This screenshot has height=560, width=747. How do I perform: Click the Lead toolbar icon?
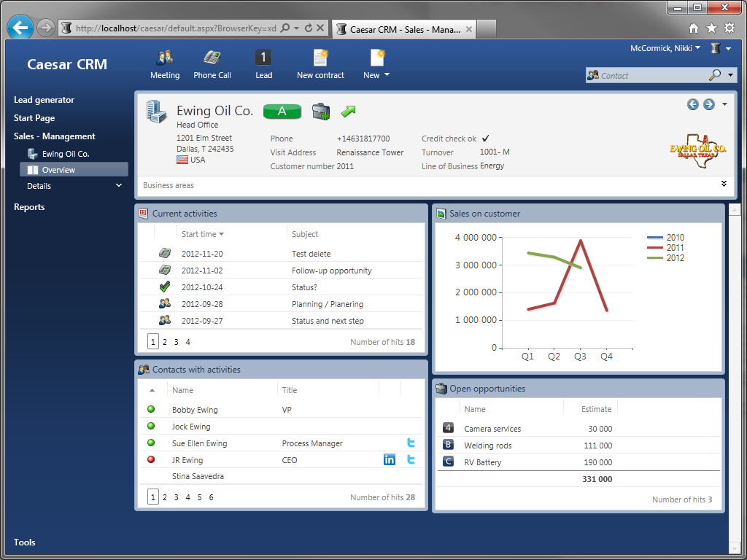point(263,58)
